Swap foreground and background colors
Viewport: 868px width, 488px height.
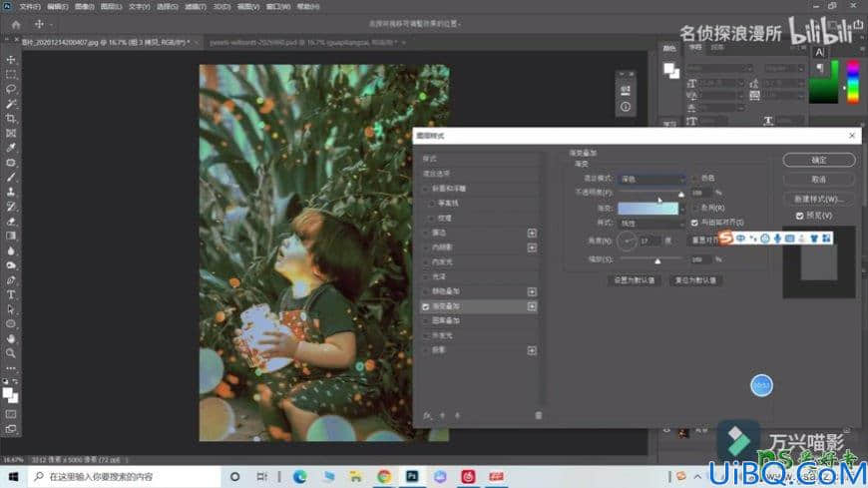[16, 382]
